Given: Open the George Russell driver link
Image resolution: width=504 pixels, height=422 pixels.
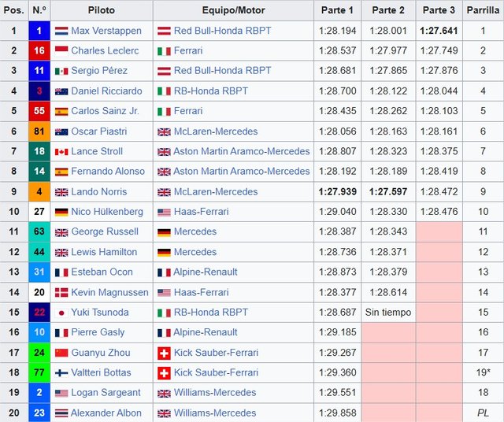Looking at the screenshot, I should (105, 231).
